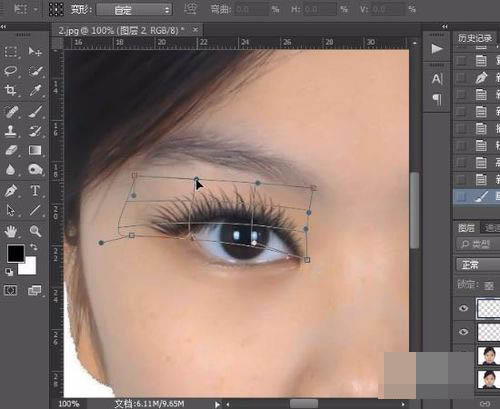Click the warp grid icon in options bar
The width and height of the screenshot is (500, 409).
pos(56,9)
